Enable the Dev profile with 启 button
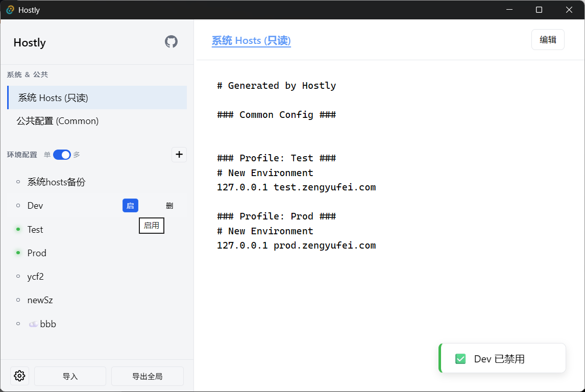The height and width of the screenshot is (392, 585). [130, 206]
